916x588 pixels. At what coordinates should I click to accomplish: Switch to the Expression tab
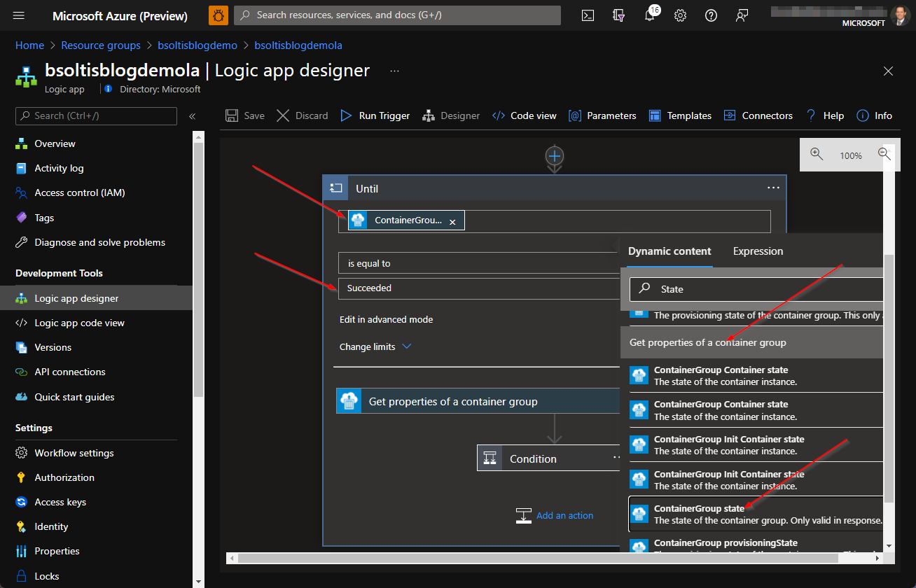tap(758, 251)
